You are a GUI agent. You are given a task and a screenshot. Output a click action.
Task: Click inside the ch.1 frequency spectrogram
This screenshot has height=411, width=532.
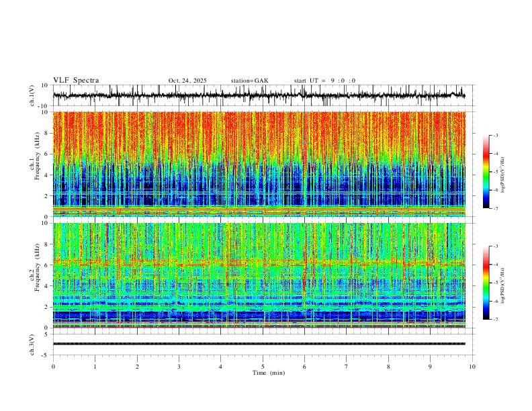coord(259,164)
